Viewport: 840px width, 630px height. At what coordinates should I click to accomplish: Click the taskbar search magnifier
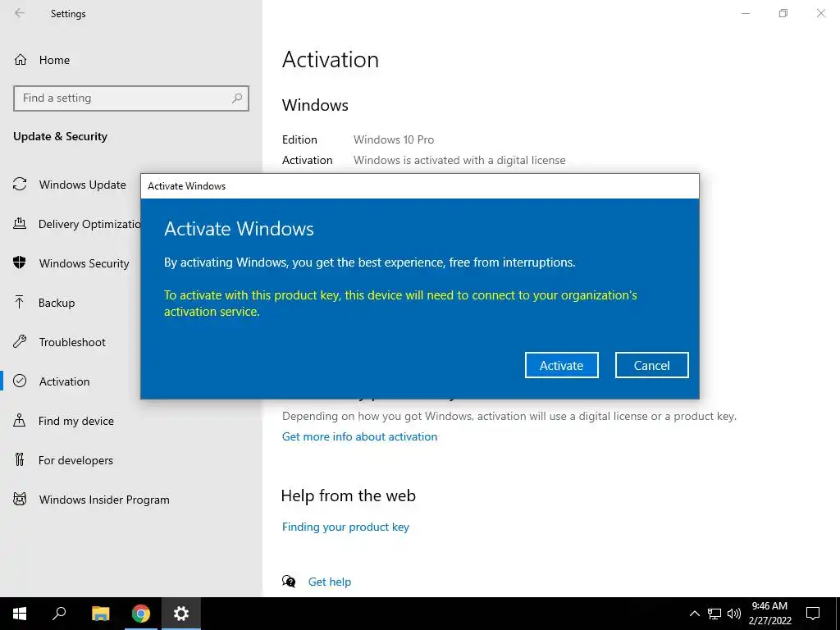(x=59, y=614)
